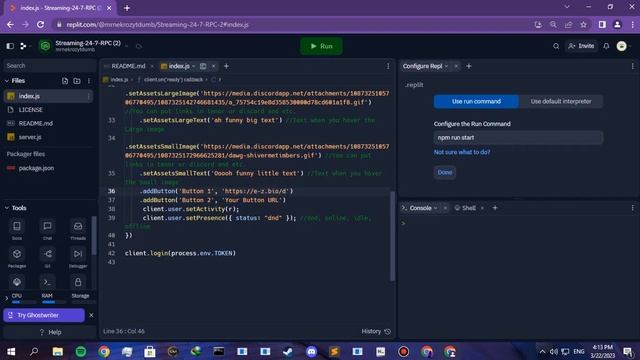This screenshot has height=360, width=640.
Task: Open the notifications bell
Action: pos(607,46)
